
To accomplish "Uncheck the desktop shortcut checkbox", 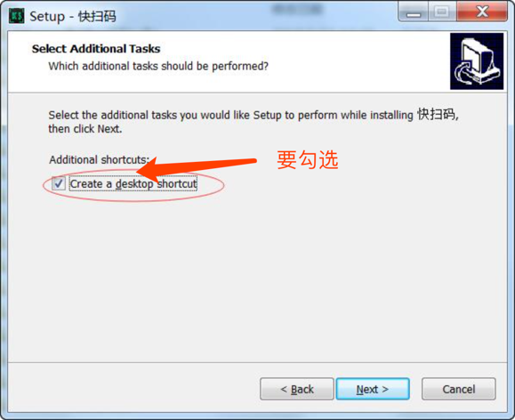I will (x=59, y=183).
